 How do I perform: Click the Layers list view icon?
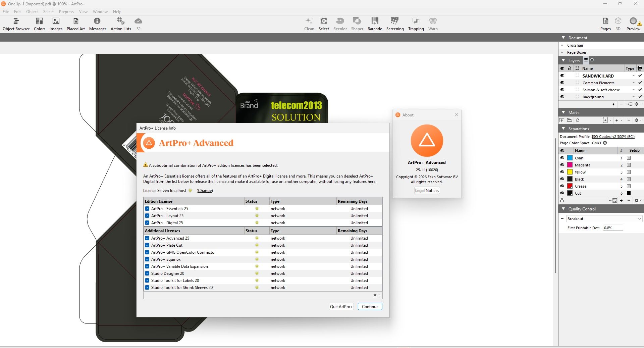[x=586, y=60]
